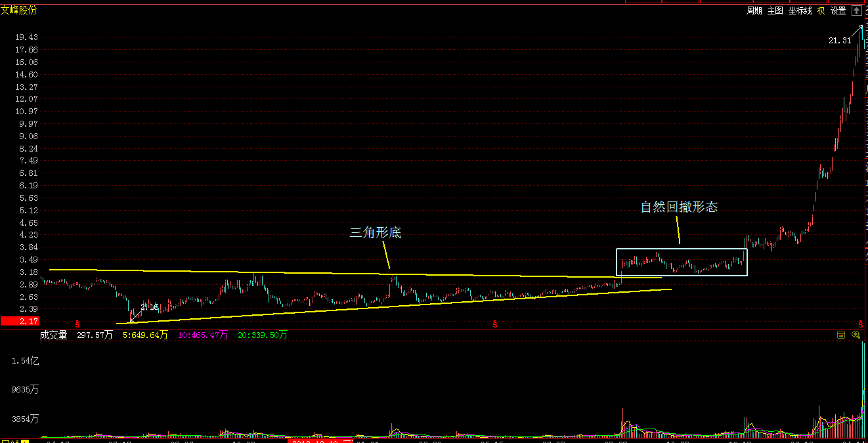Image resolution: width=868 pixels, height=443 pixels.
Task: Click the 9.97 price axis label
Action: [28, 124]
